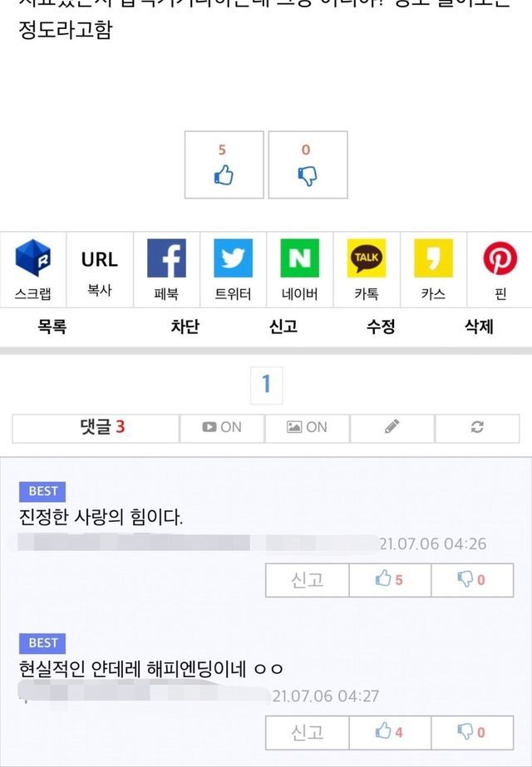Share to Facebook with 페북 icon

pyautogui.click(x=166, y=269)
